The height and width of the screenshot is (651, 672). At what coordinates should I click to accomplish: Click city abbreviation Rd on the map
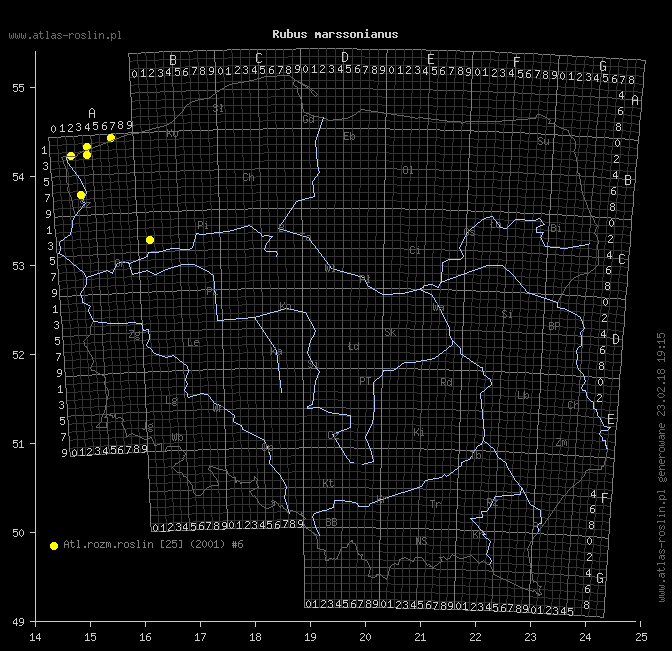coord(446,382)
